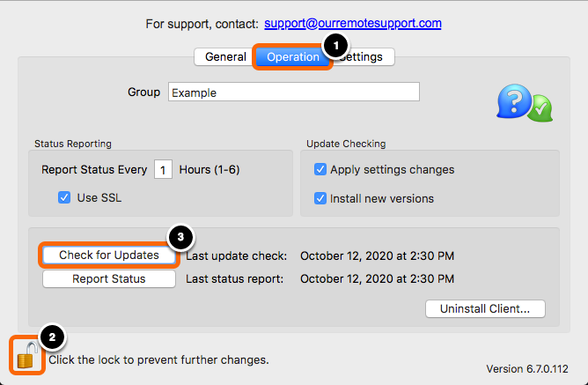The height and width of the screenshot is (385, 588).
Task: Click the 'For support, contact:' label
Action: (x=202, y=24)
